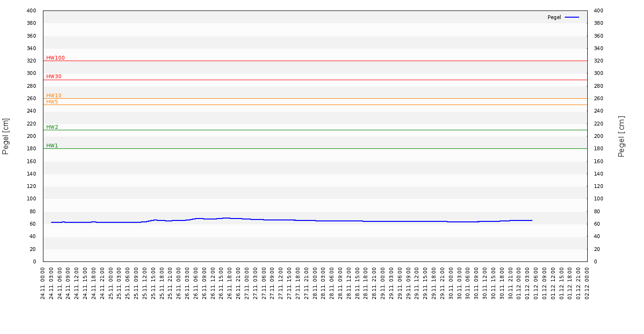Click the right Pegel [cm] axis title
The width and height of the screenshot is (644, 334).
coord(622,136)
